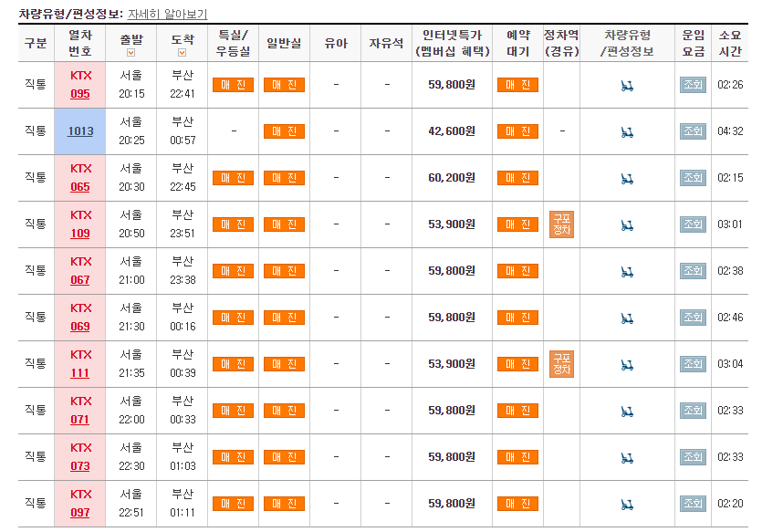
Task: Click 조회 fare button for KTX 109
Action: [693, 224]
